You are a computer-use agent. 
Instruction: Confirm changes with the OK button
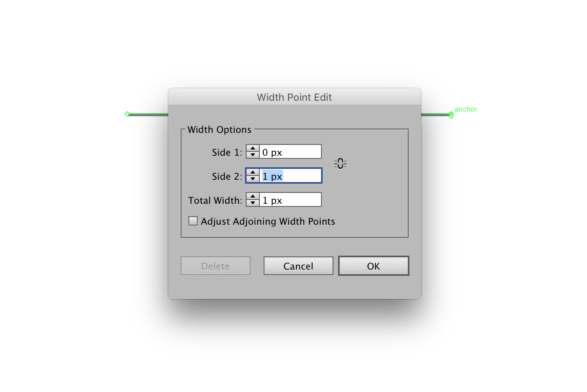coord(373,266)
